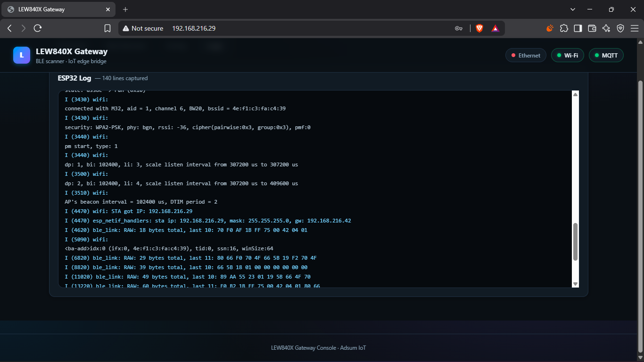Screen dimensions: 644x362
Task: Open the password key icon
Action: coord(458,28)
